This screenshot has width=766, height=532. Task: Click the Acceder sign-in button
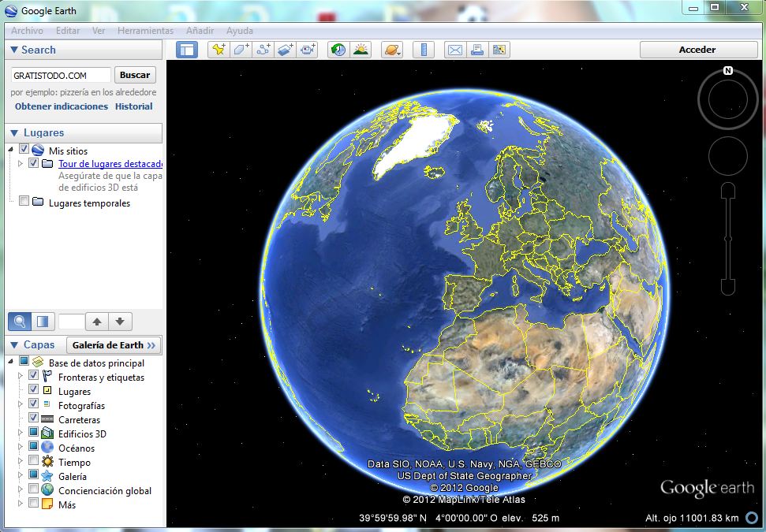click(x=697, y=50)
